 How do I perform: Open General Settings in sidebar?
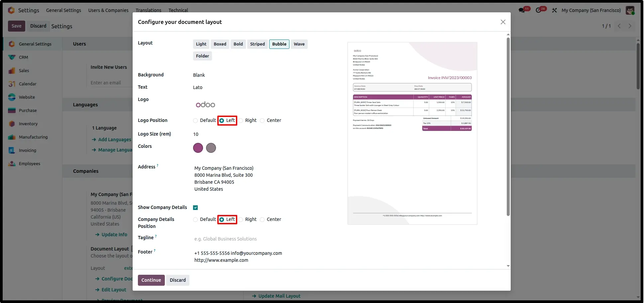click(33, 44)
